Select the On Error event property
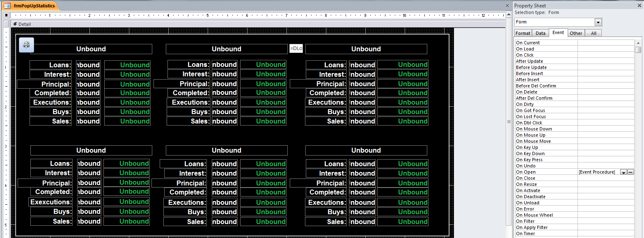The image size is (644, 238). click(x=575, y=209)
